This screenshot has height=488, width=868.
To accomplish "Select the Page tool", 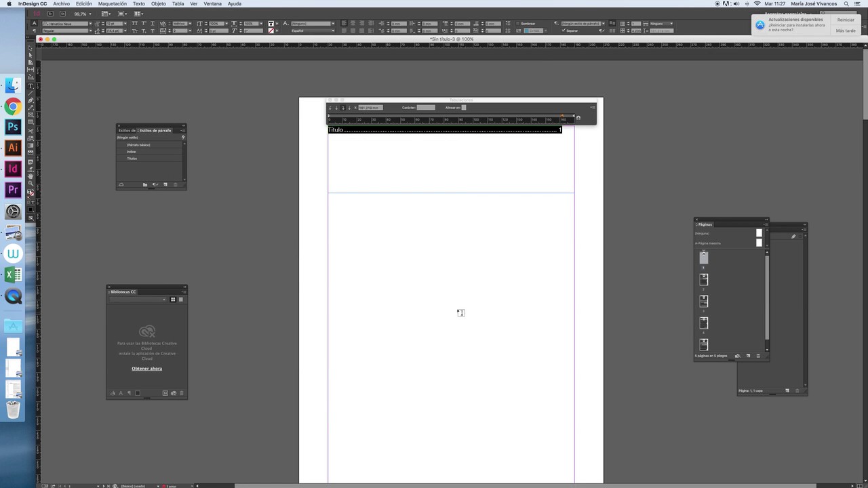I will (31, 62).
